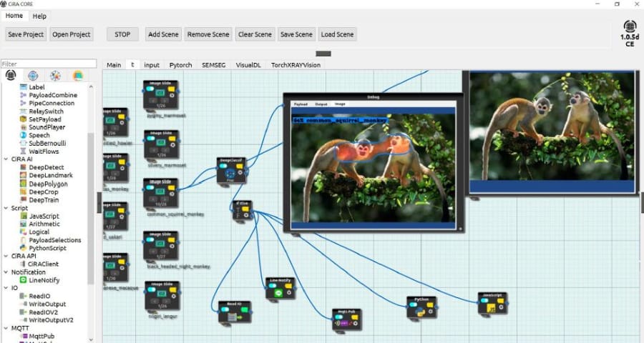Image resolution: width=644 pixels, height=343 pixels.
Task: Collapse the Script tree group
Action: [6, 208]
